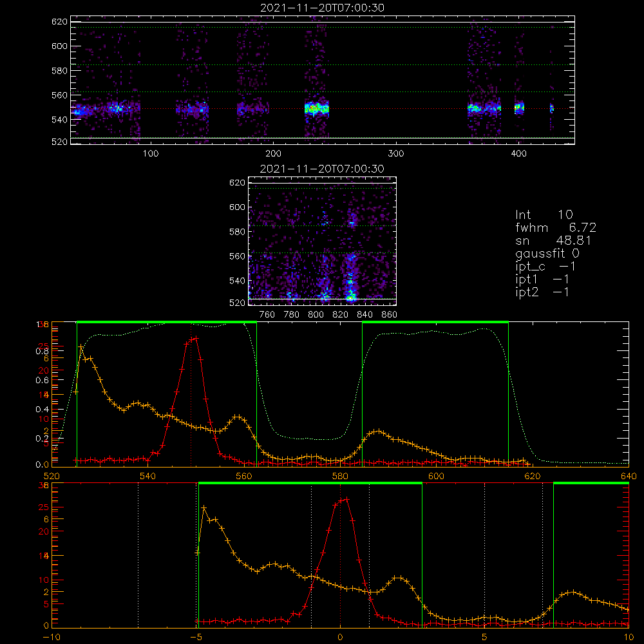Click the y-axis label 620 on the top spectrogram

coord(59,22)
